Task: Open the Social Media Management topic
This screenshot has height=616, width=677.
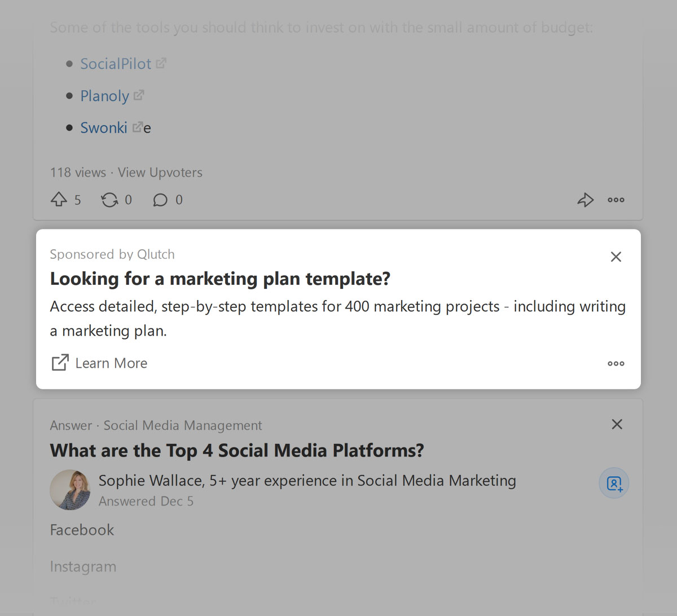Action: pyautogui.click(x=183, y=425)
